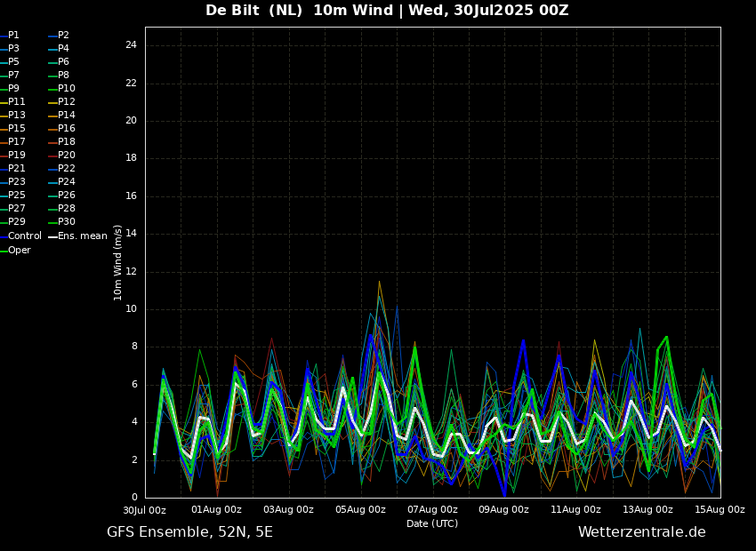Click the Wetterzentrale.de watermark text
This screenshot has height=551, width=756.
(641, 532)
